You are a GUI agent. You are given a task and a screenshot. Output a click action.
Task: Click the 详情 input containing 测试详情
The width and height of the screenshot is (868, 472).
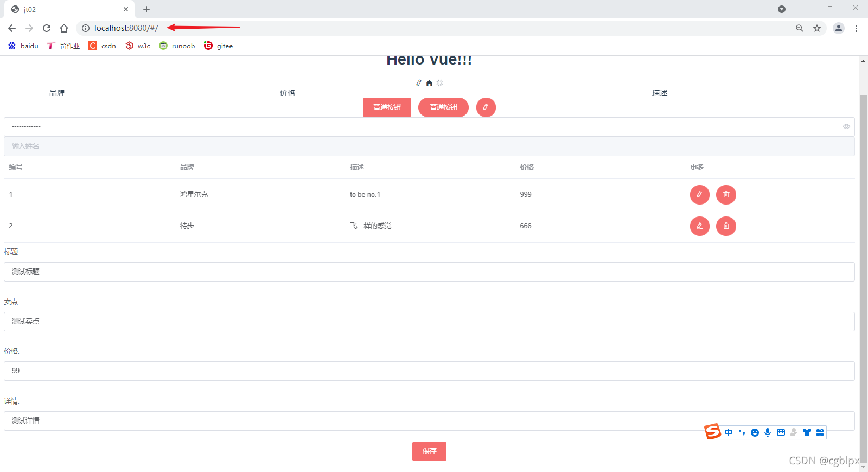tap(429, 421)
